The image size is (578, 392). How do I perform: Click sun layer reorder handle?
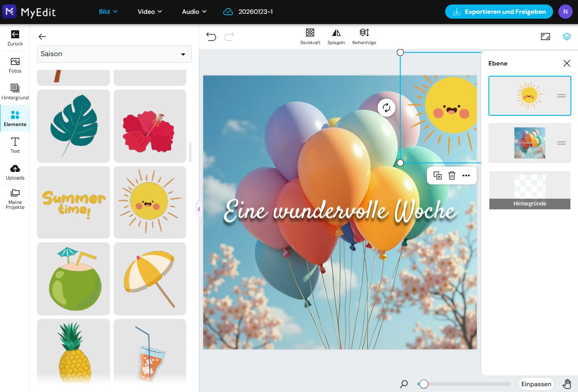pos(562,96)
